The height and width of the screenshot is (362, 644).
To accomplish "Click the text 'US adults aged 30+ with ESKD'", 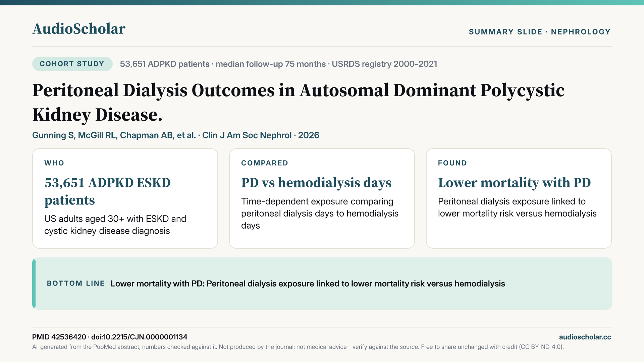I will coord(115,225).
